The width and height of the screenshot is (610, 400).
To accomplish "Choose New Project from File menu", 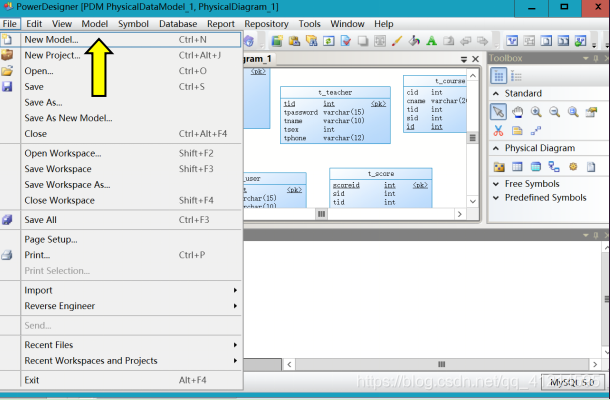I will pyautogui.click(x=121, y=55).
